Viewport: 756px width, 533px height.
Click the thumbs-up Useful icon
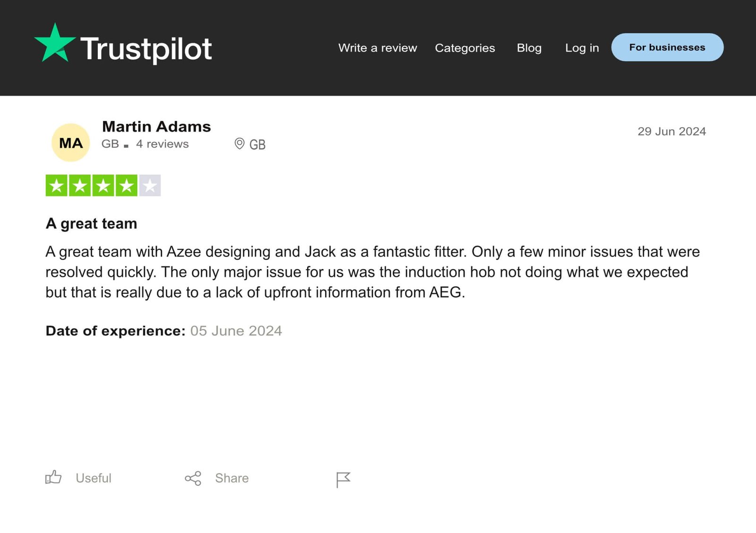coord(53,477)
